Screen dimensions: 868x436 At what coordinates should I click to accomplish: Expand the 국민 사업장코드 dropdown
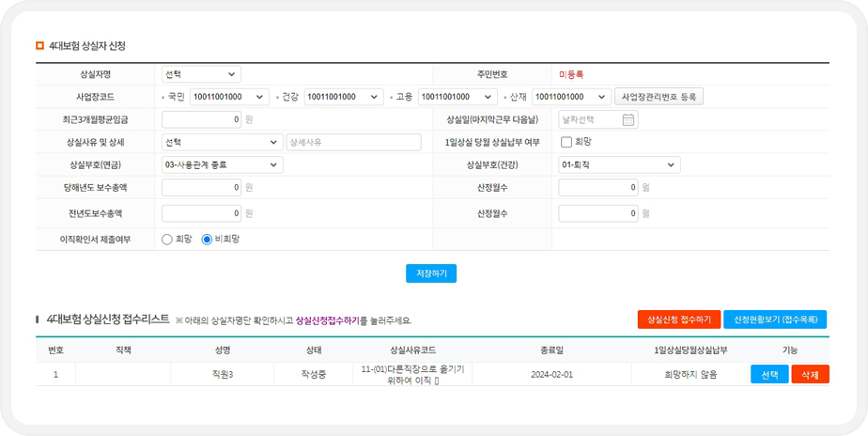[229, 97]
